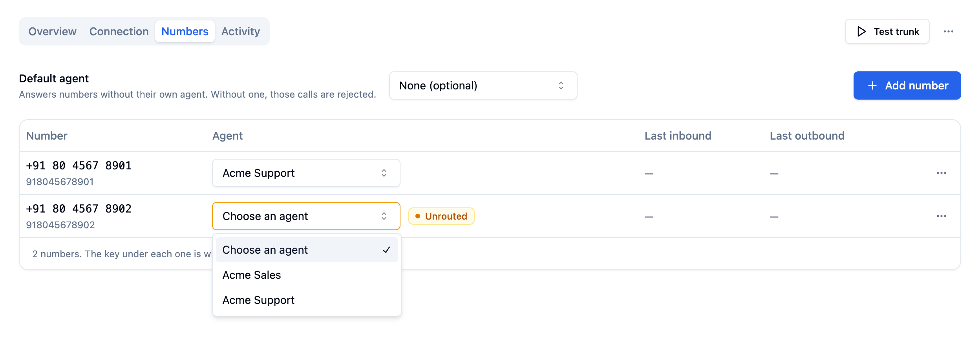Click the table footer '2 numbers' note
The height and width of the screenshot is (338, 980).
pyautogui.click(x=122, y=254)
